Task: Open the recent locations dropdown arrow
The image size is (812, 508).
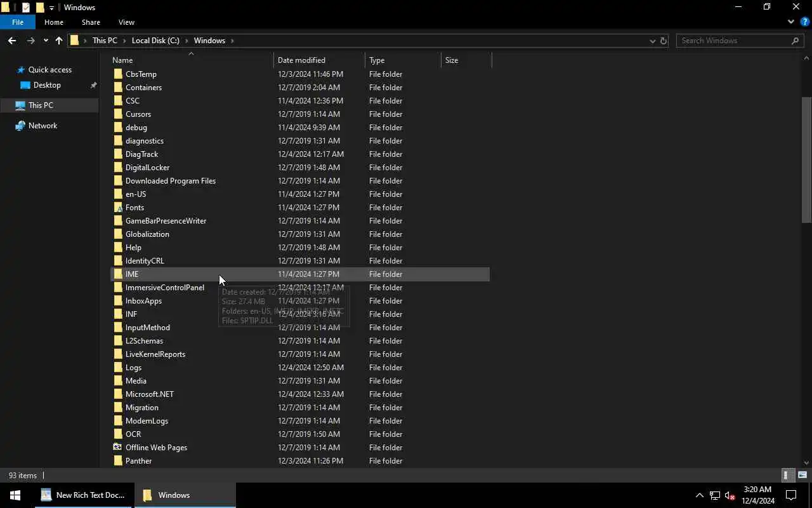Action: point(46,41)
